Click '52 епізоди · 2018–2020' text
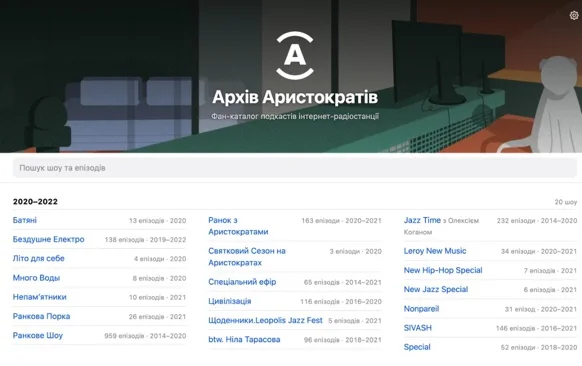 pos(539,347)
